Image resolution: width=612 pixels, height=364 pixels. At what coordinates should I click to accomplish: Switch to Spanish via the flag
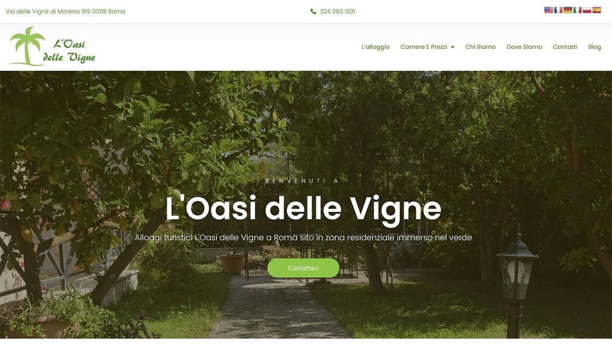point(596,10)
